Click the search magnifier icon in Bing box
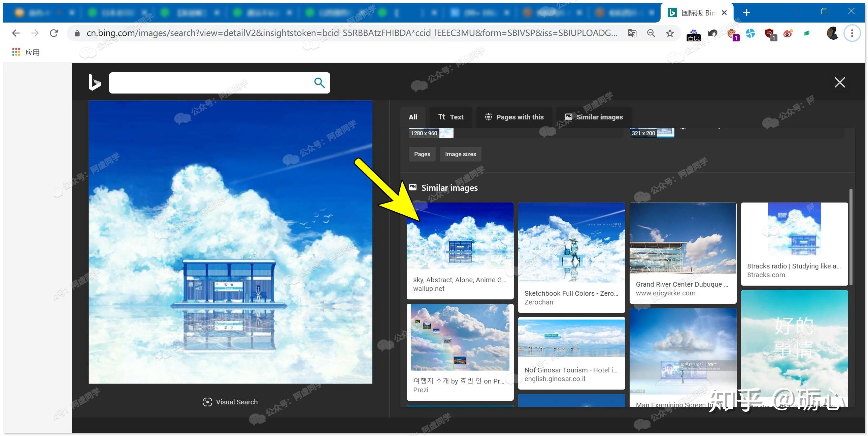 (x=319, y=82)
